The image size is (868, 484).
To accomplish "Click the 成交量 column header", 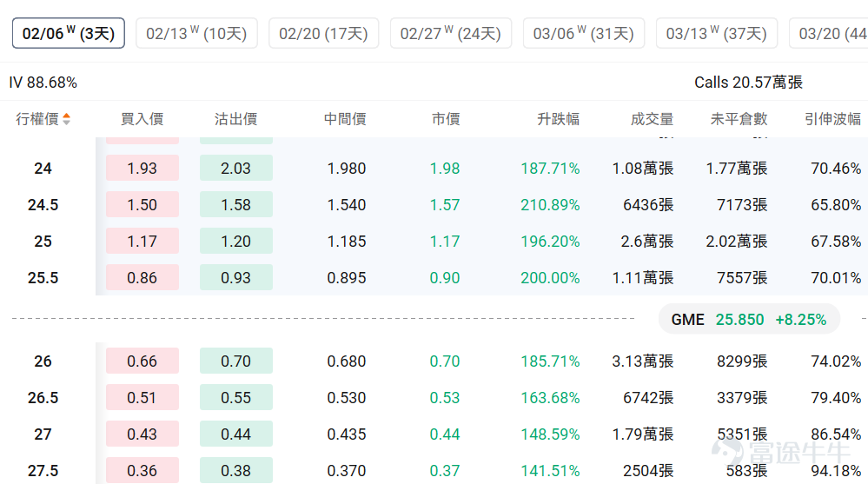I will click(653, 119).
